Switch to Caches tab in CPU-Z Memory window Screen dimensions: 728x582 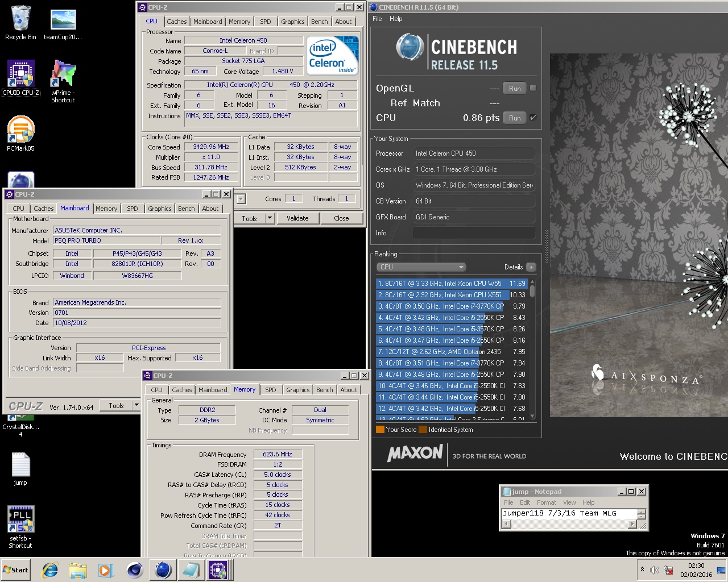click(182, 390)
